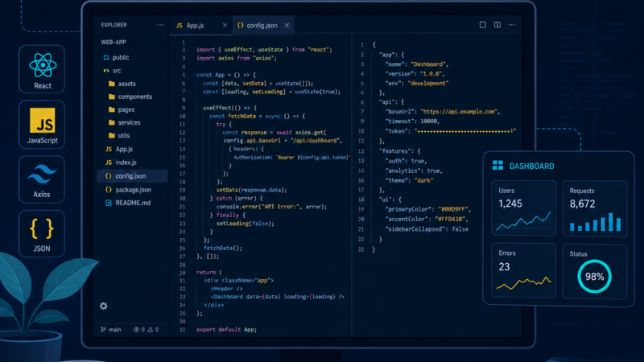This screenshot has width=644, height=362.
Task: Click the git branch main indicator
Action: 111,330
